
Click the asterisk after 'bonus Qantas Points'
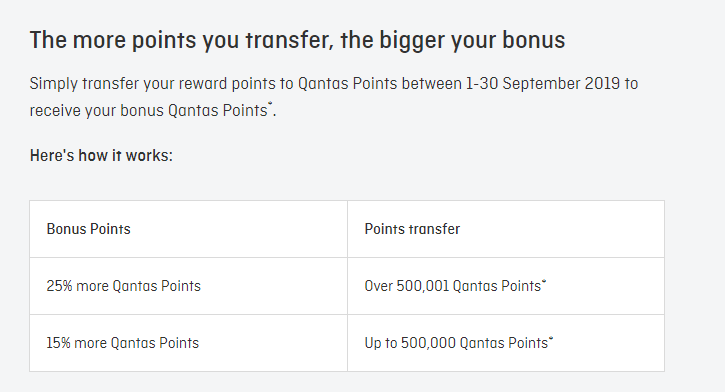[x=270, y=104]
